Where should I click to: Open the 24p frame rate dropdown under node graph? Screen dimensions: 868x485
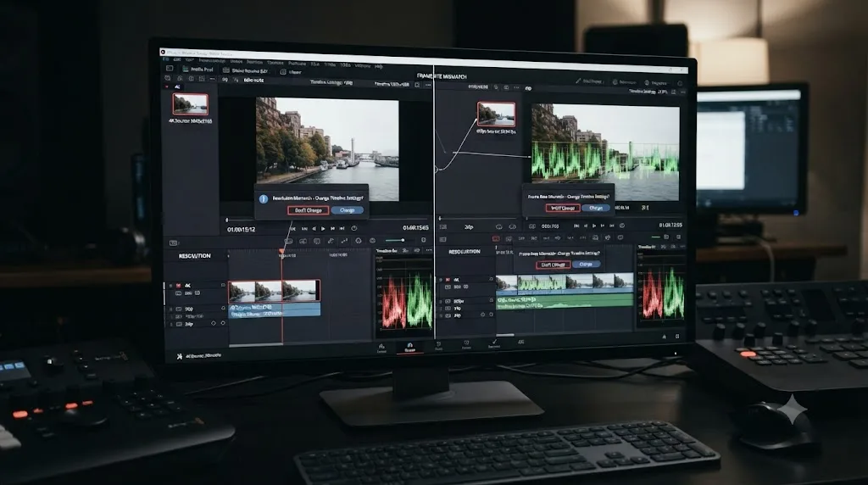470,227
